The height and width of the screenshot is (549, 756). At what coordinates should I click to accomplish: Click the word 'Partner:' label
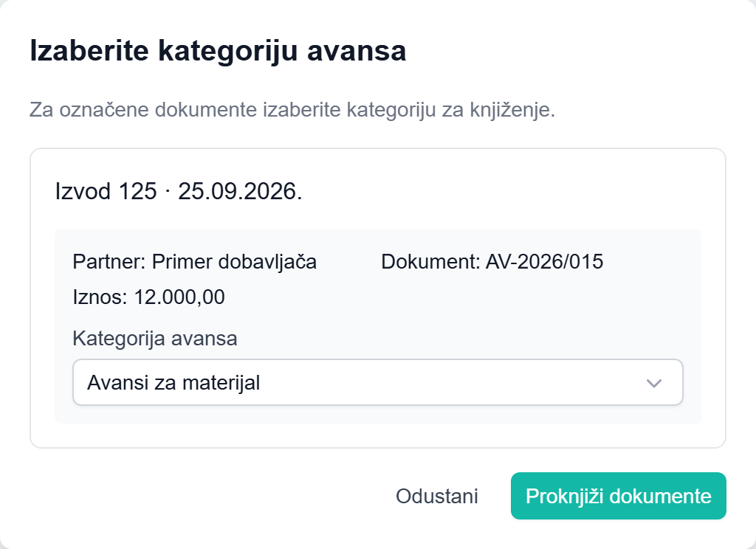109,262
